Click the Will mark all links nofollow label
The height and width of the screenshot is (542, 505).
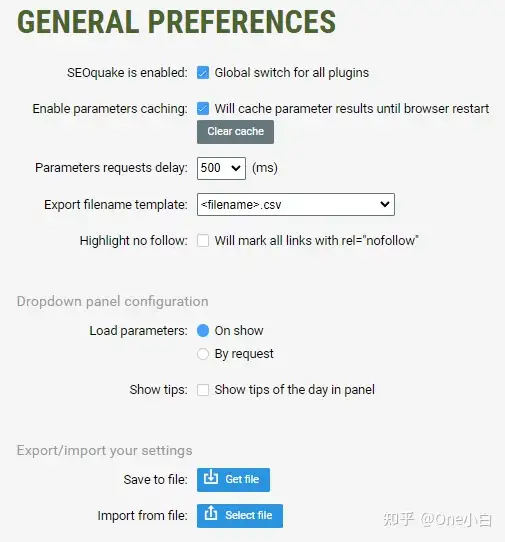coord(317,241)
